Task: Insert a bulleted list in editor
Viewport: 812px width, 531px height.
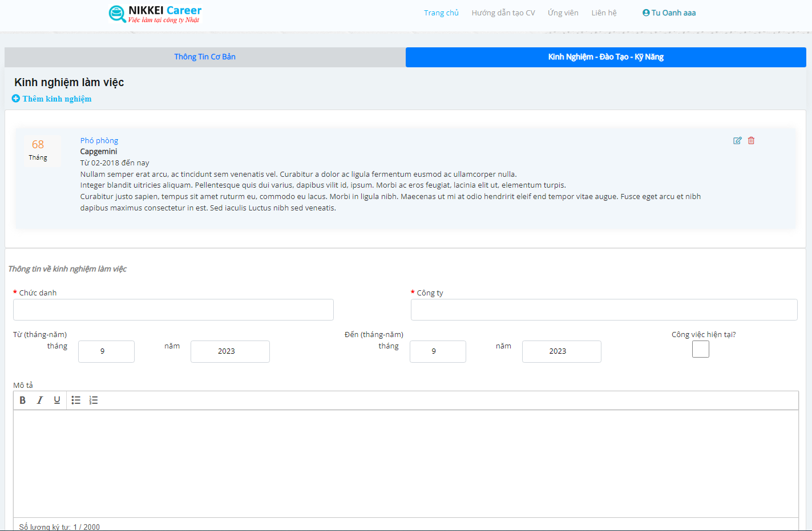Action: pos(76,400)
